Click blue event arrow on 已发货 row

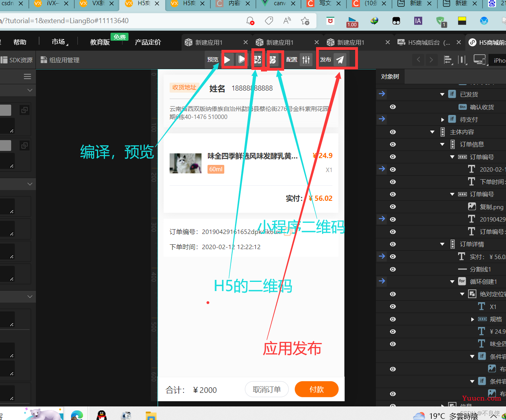(x=382, y=94)
